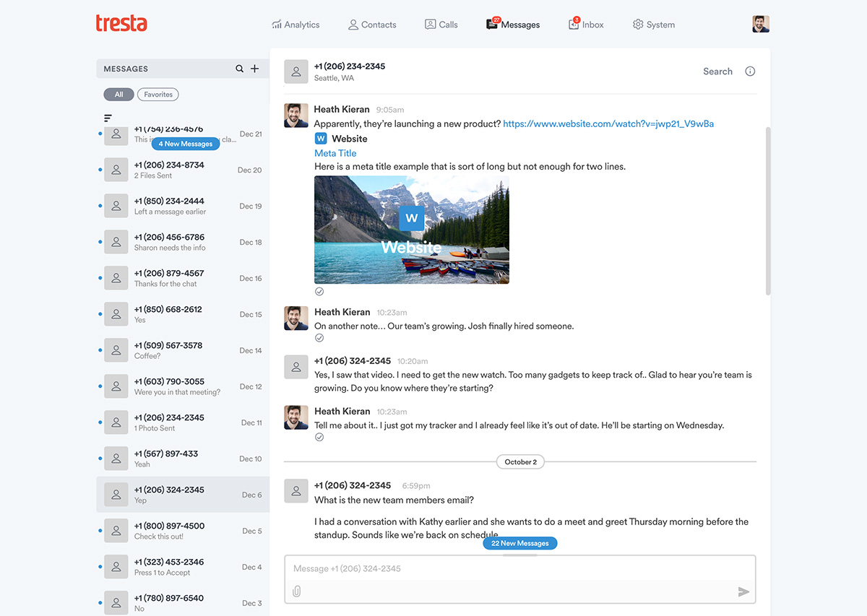
Task: Click contact avatar beside +1 (850) 234-2444
Action: pos(116,206)
